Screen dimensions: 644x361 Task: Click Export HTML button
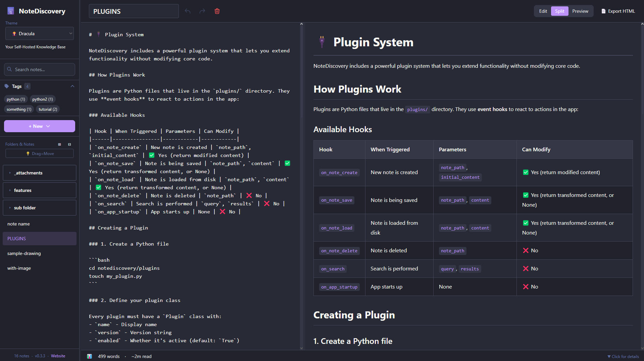618,11
